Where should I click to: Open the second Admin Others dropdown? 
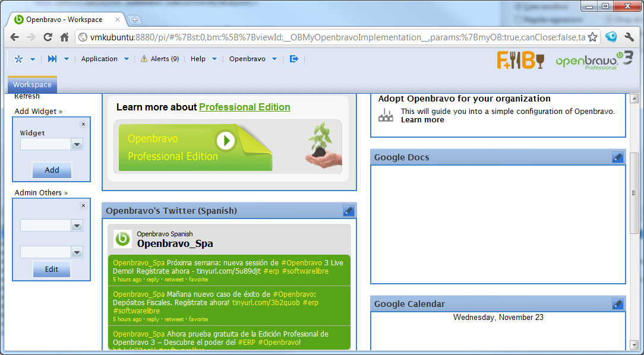(x=77, y=252)
